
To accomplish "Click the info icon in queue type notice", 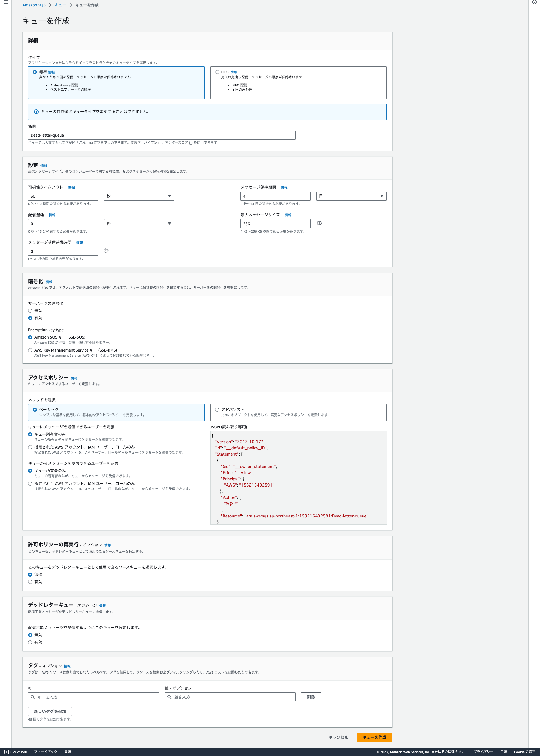I will coord(36,112).
